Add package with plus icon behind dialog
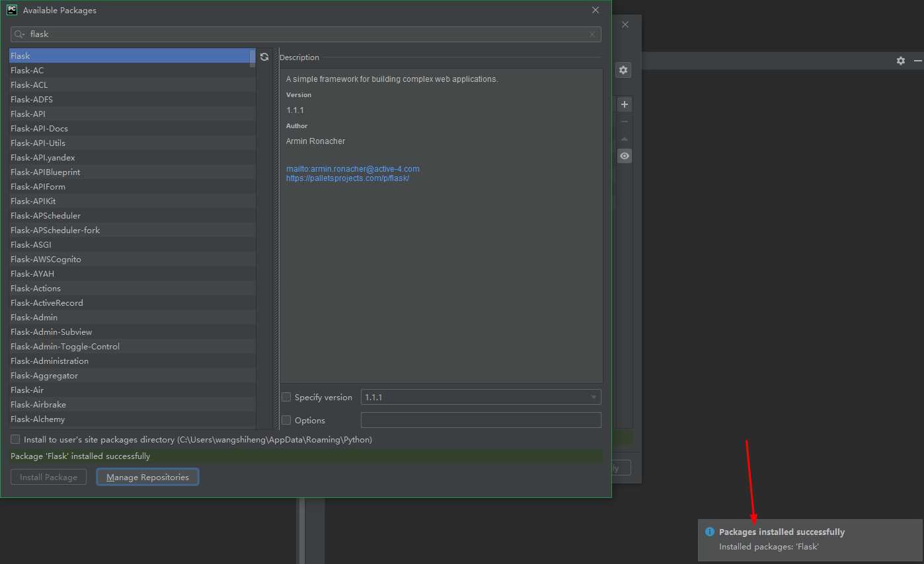Image resolution: width=924 pixels, height=564 pixels. tap(625, 104)
